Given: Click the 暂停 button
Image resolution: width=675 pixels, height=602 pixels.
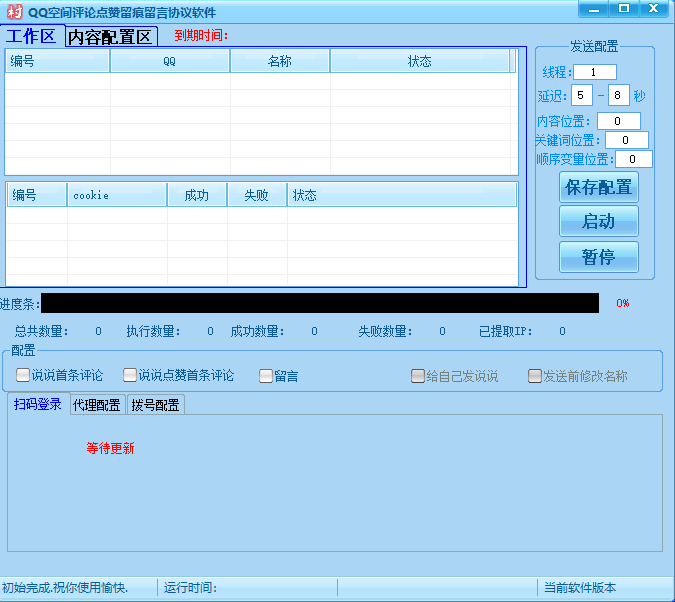Looking at the screenshot, I should point(598,257).
